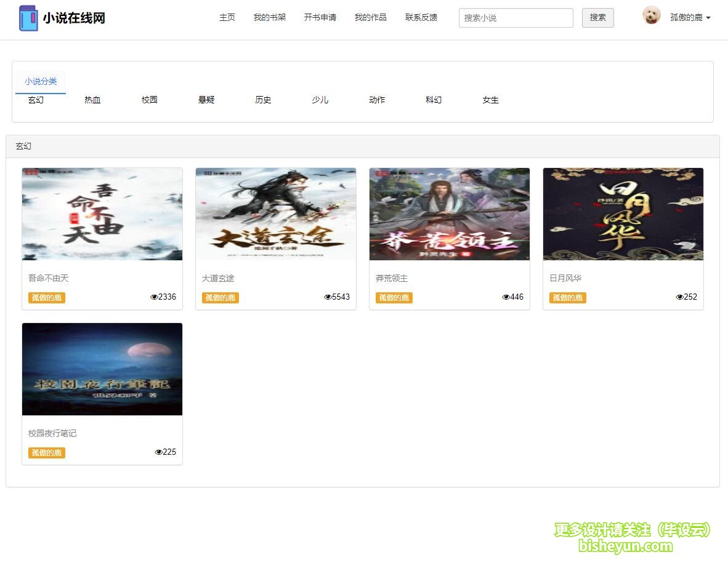Screen dimensions: 728x568
Task: Focus the 搜索小说 input field
Action: [516, 18]
